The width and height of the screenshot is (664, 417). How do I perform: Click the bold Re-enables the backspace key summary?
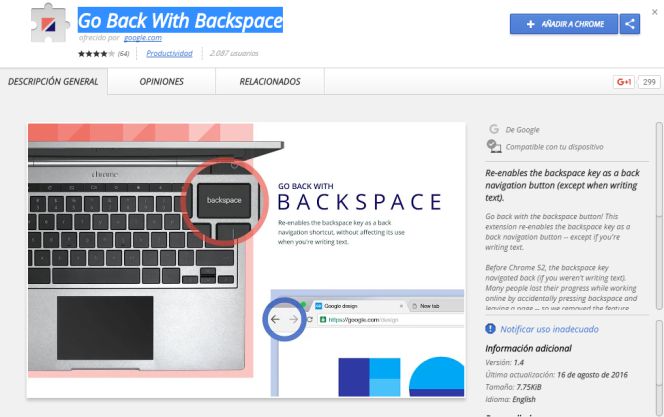click(562, 185)
